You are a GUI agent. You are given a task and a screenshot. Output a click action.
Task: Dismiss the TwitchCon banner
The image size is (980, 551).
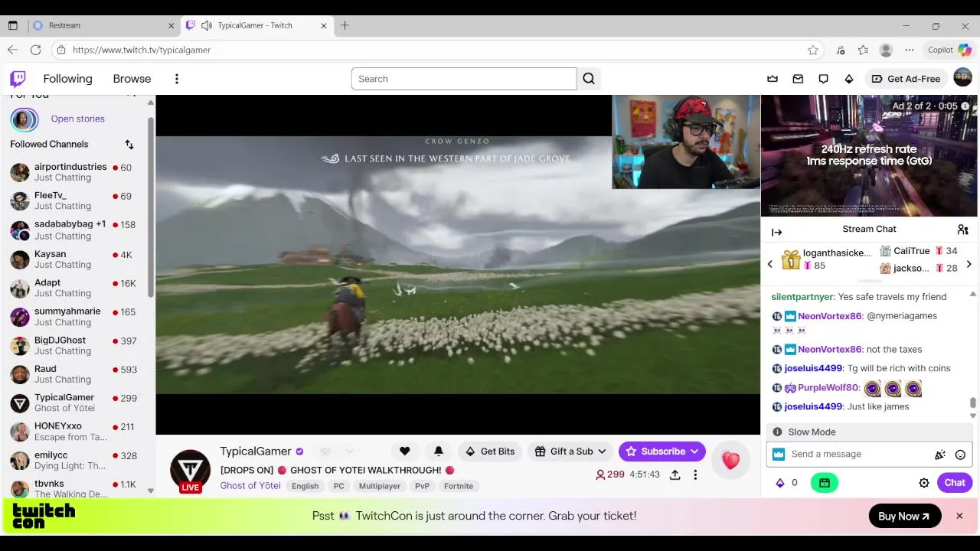click(x=959, y=517)
